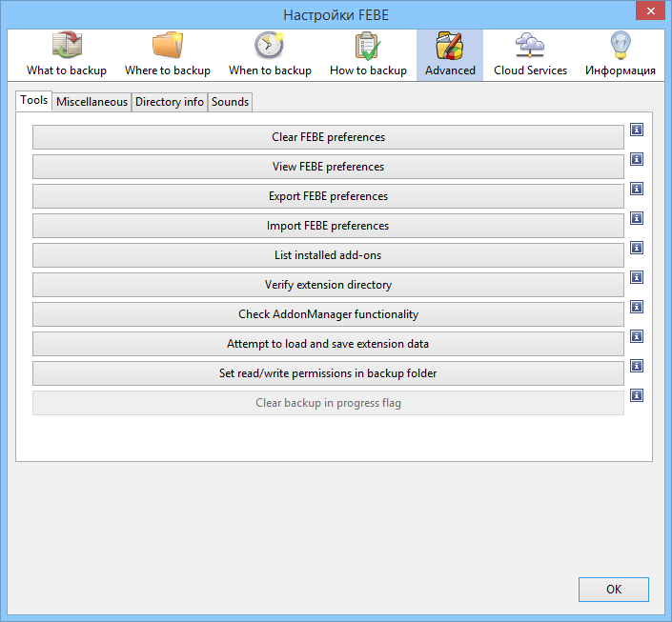Viewport: 672px width, 622px height.
Task: Confirm settings with the OK button
Action: pyautogui.click(x=613, y=590)
